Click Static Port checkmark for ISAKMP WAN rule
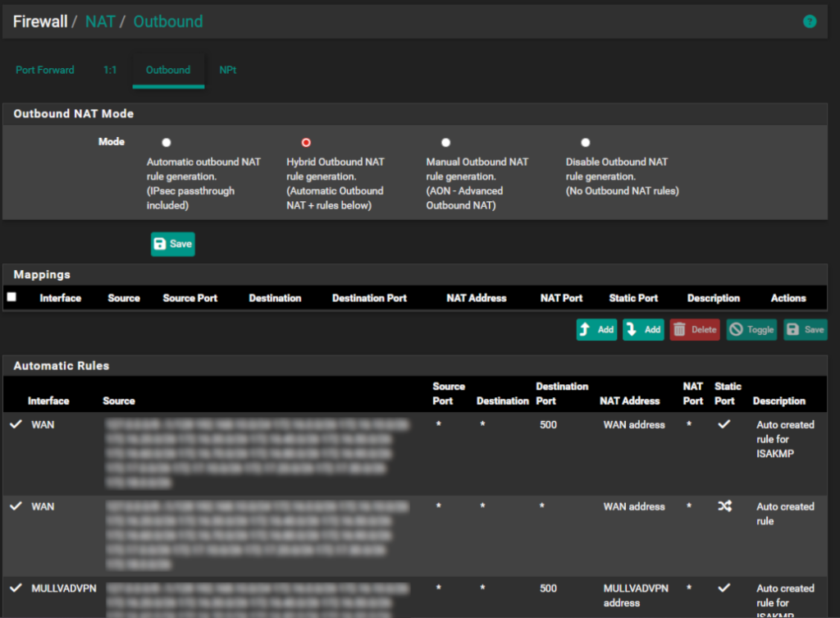 (x=724, y=424)
